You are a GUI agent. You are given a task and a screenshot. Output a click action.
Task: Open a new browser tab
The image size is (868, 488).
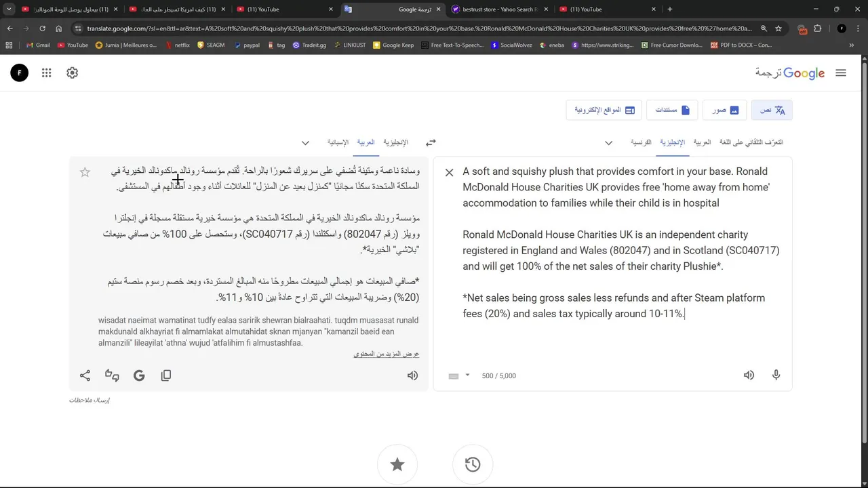tap(669, 9)
